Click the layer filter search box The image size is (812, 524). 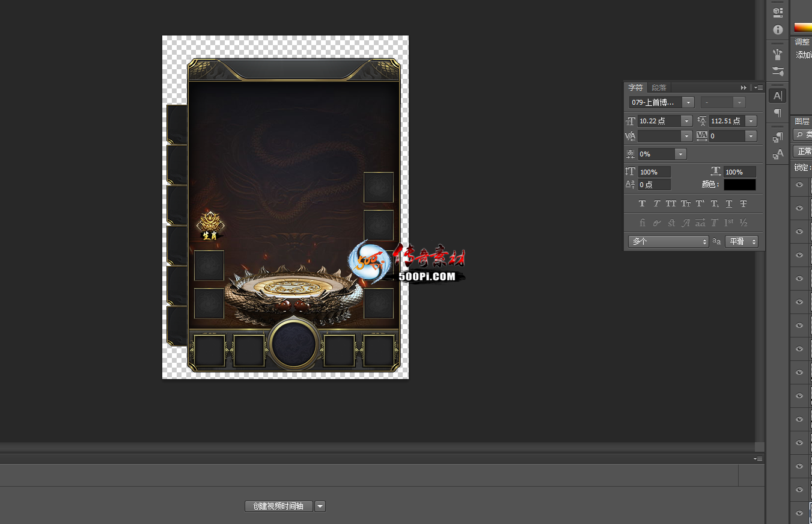point(803,134)
